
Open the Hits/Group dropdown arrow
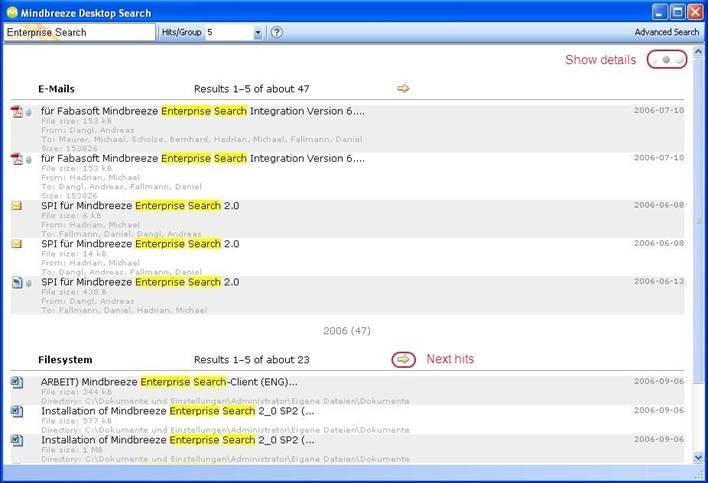tap(257, 33)
